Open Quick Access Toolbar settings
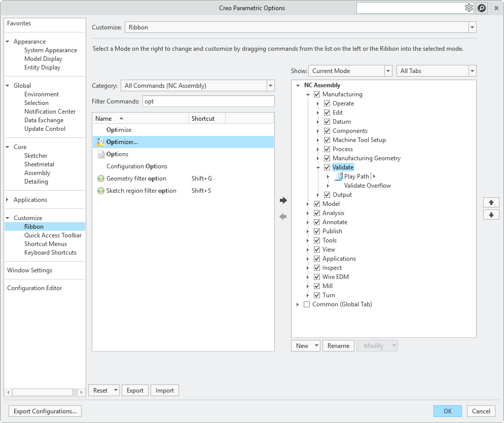504x423 pixels. pyautogui.click(x=53, y=235)
